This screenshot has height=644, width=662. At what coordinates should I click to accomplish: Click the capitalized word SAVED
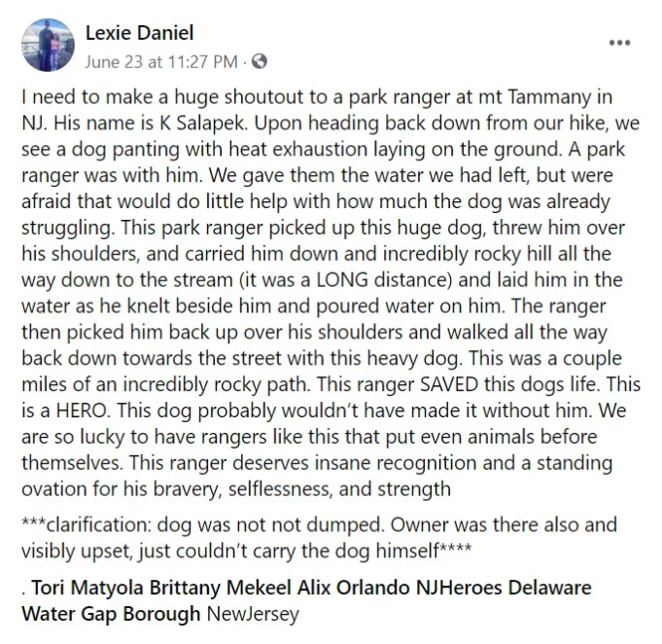pyautogui.click(x=449, y=384)
